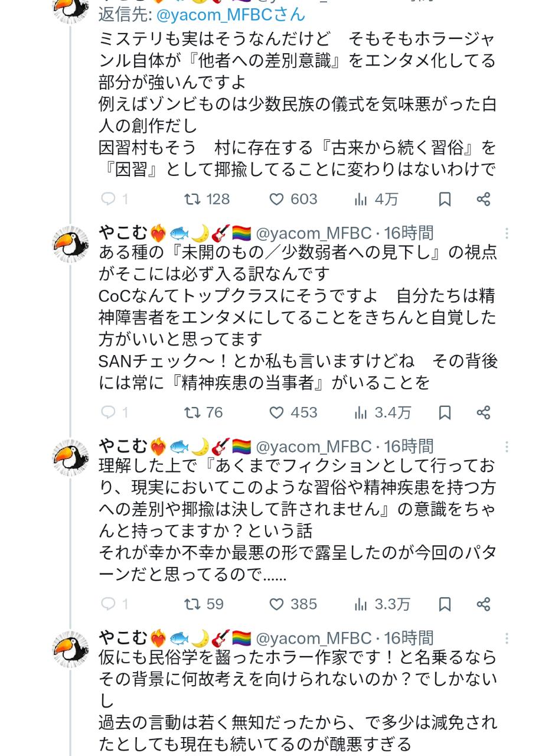The height and width of the screenshot is (756, 555).
Task: Open more options for the 'ある種の' tweet
Action: pyautogui.click(x=506, y=233)
